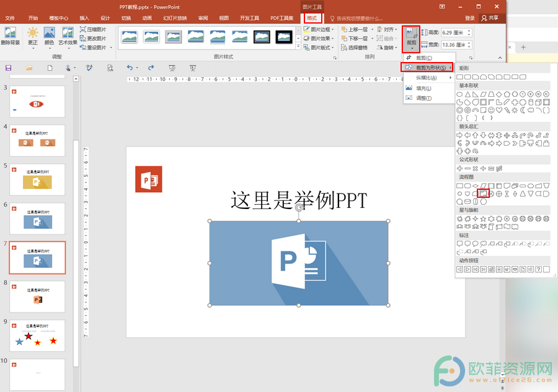
Task: Increase height using the spinner up arrow
Action: tap(469, 30)
